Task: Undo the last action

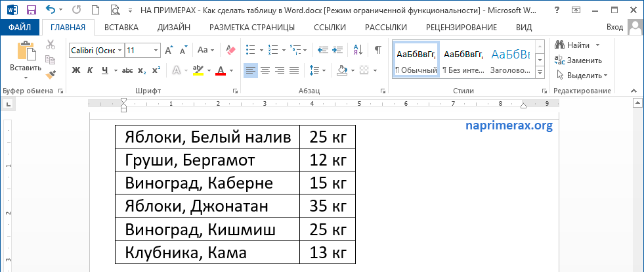Action: [50, 9]
